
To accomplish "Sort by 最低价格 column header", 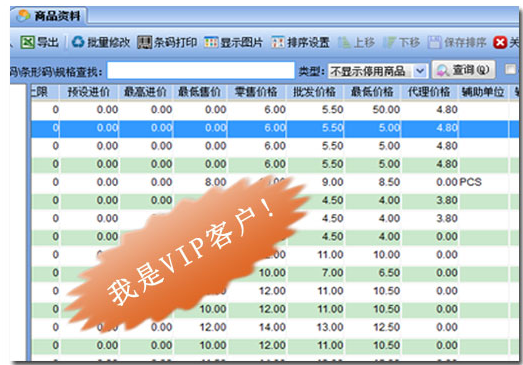I will click(x=372, y=91).
